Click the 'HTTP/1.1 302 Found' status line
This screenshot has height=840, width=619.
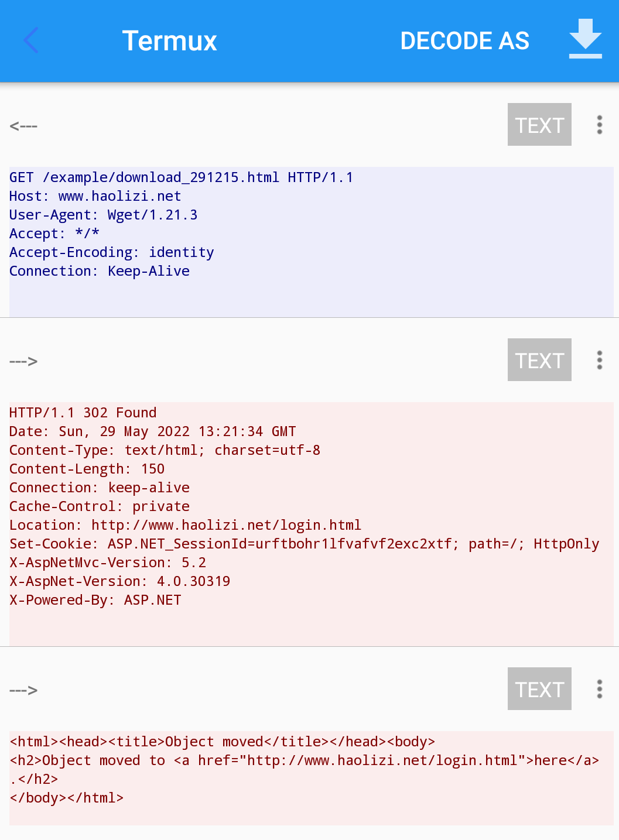click(x=83, y=413)
